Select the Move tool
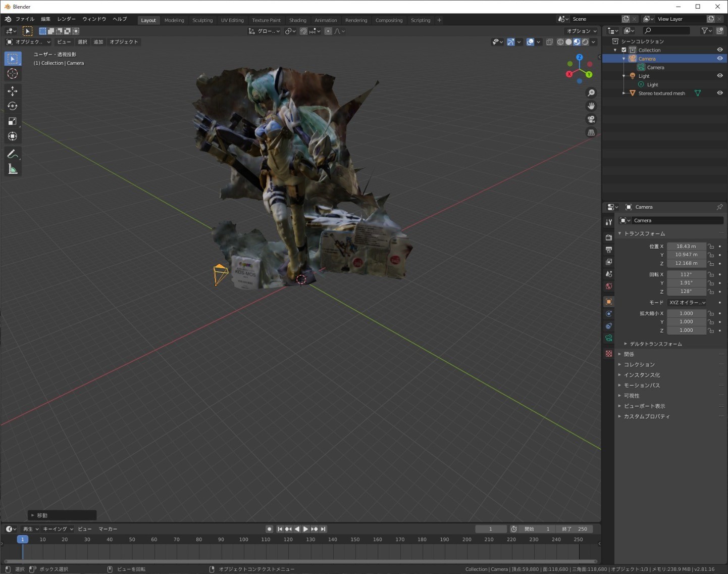 tap(13, 91)
